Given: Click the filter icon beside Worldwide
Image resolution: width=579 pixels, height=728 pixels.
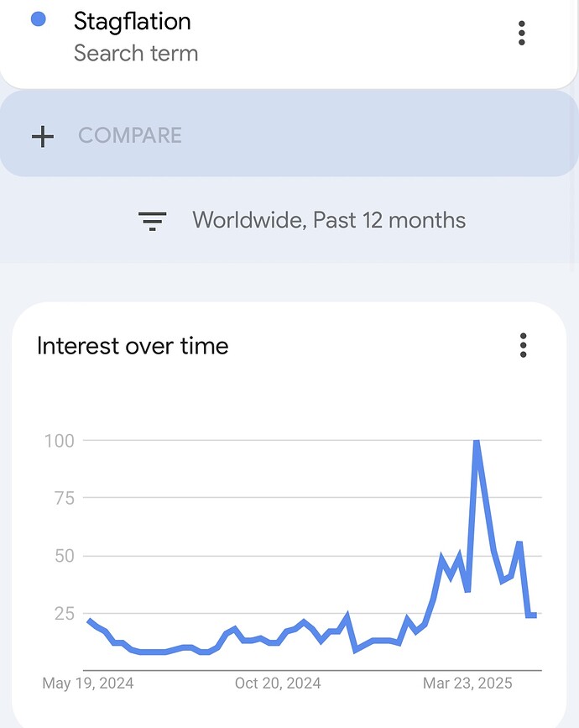Looking at the screenshot, I should click(x=152, y=221).
